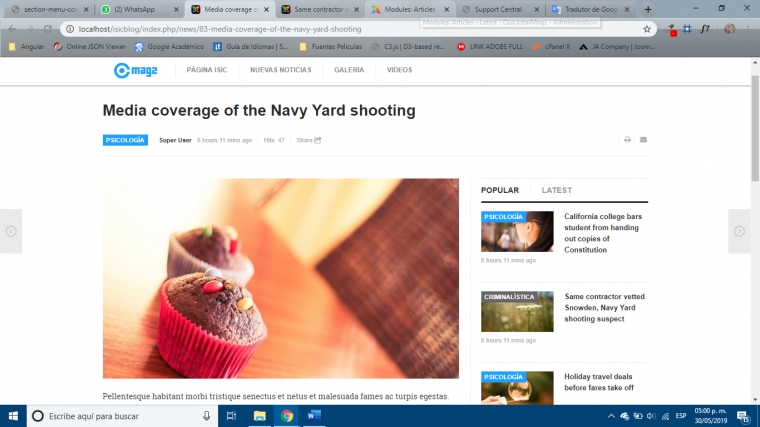Click the microphone in Windows search
The height and width of the screenshot is (427, 760).
206,416
